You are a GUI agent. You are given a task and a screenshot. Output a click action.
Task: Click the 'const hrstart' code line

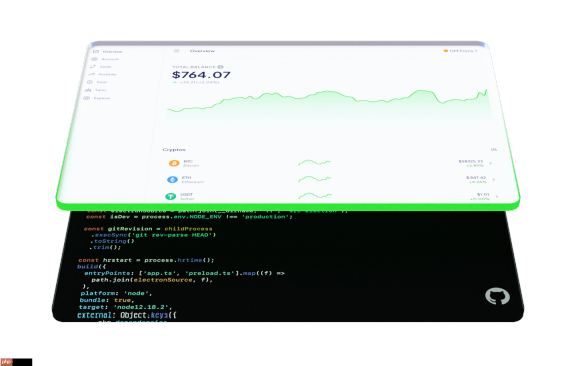click(x=146, y=260)
